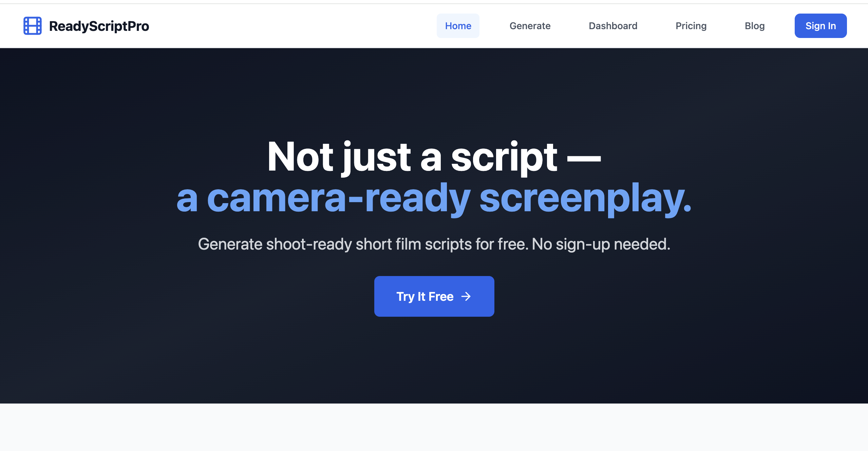Open the Generate page from the navigation

pyautogui.click(x=530, y=26)
